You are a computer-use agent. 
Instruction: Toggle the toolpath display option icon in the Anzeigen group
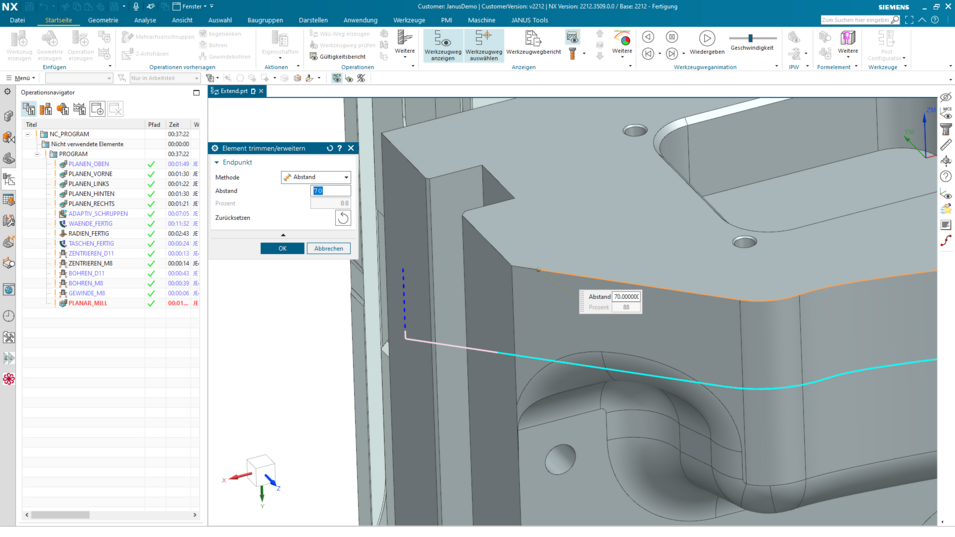pos(572,37)
